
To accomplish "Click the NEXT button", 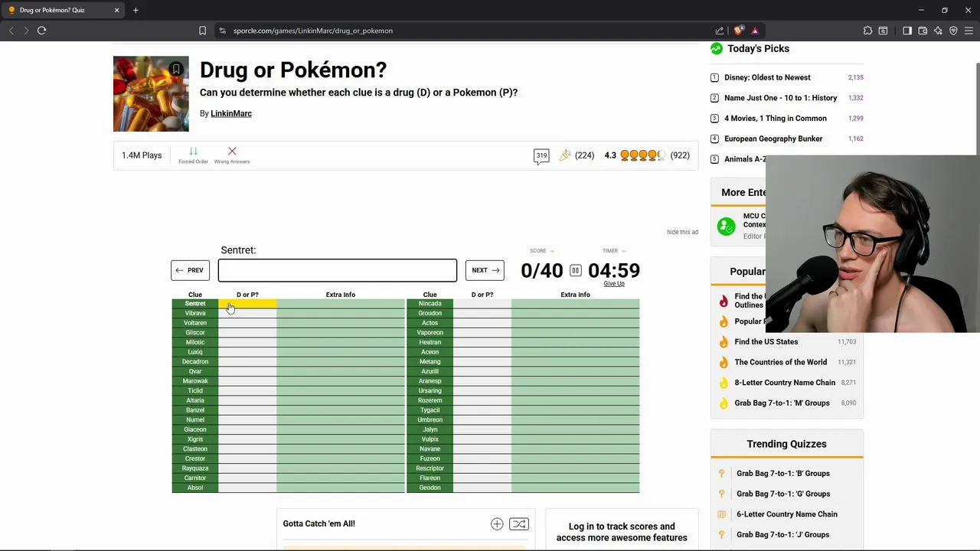I will click(485, 270).
